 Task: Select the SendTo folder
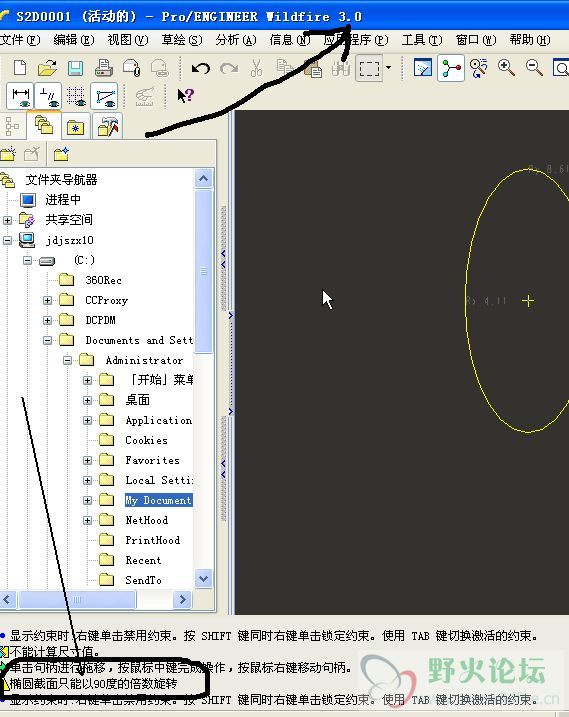click(x=143, y=580)
